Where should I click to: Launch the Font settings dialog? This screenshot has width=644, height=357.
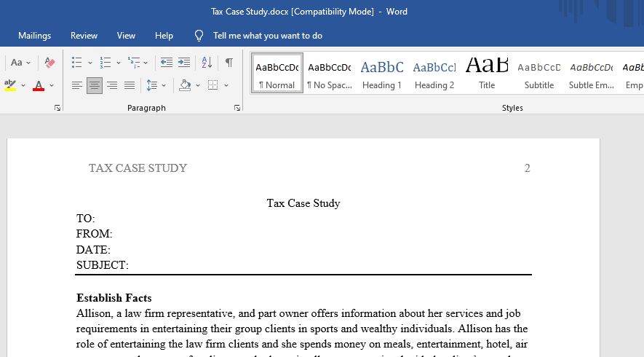click(57, 108)
